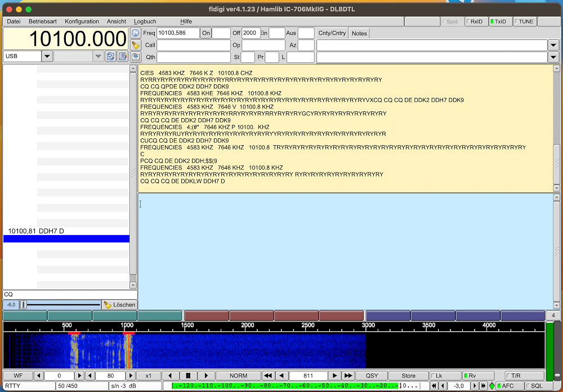
Task: Click single-left arrow next to squelch value -3,0
Action: (443, 386)
